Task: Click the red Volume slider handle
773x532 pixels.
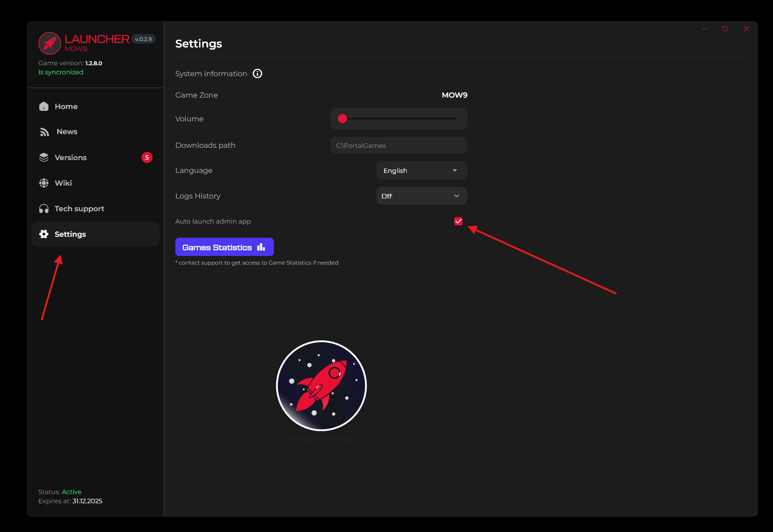Action: click(342, 119)
